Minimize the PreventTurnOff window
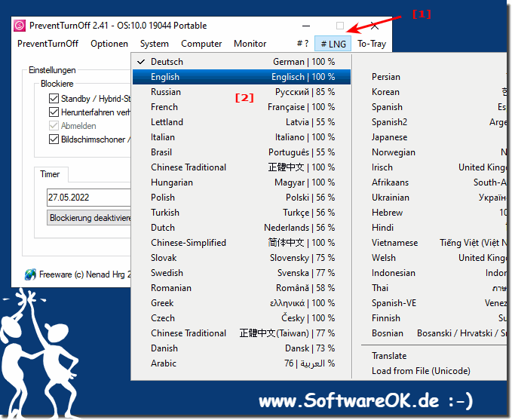This screenshot has width=512, height=420. pos(306,26)
